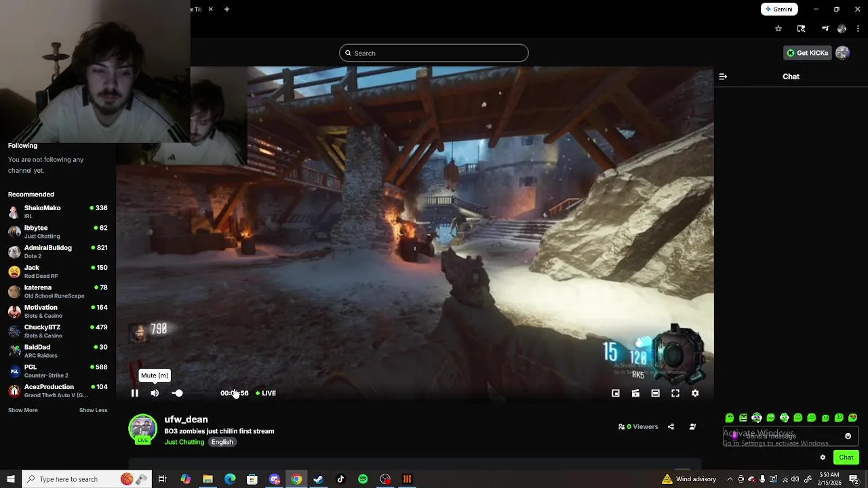Select the Chat header tab
The image size is (868, 488).
coord(791,77)
